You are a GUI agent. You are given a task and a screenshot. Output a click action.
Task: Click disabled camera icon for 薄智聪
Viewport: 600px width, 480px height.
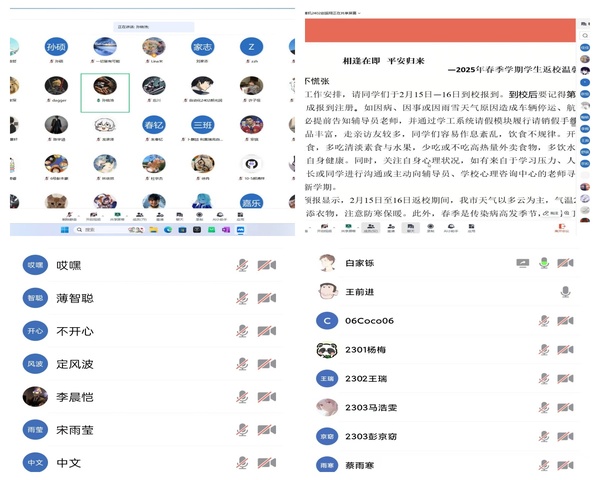coord(266,298)
